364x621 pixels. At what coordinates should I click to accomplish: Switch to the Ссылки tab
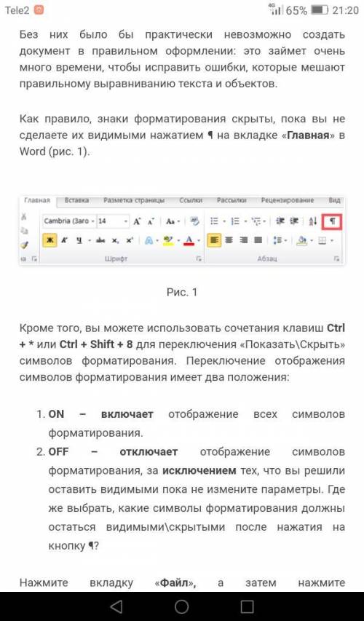(x=191, y=200)
